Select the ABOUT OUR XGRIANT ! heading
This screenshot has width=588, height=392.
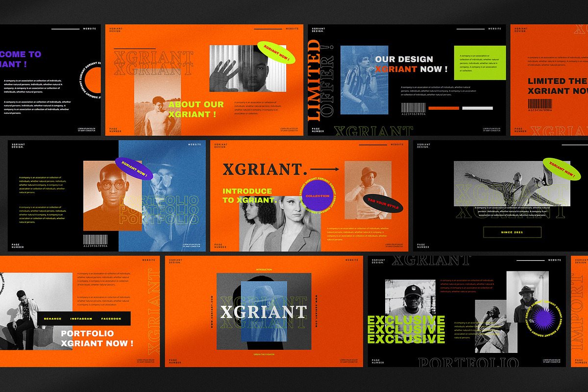pos(196,109)
